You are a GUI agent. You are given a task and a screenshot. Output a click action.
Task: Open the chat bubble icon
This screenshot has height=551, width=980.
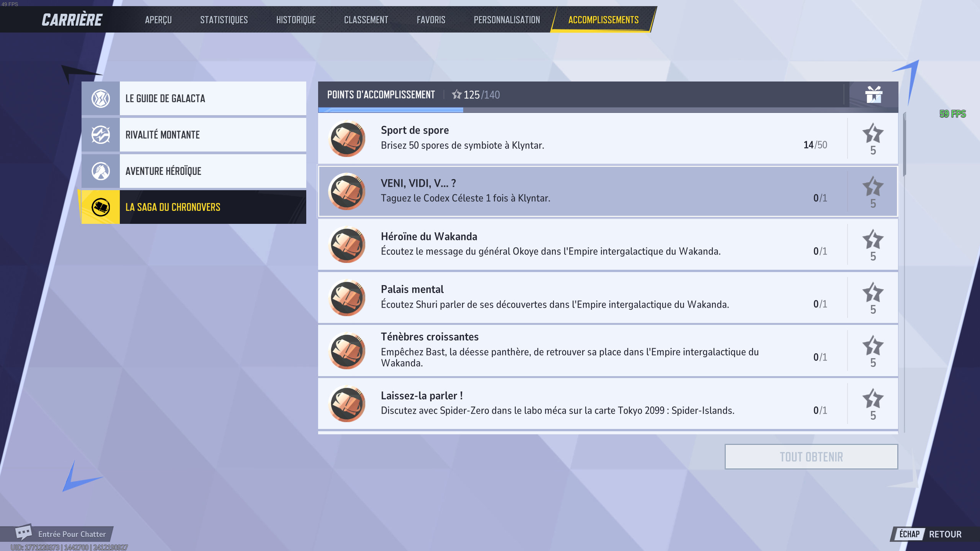pyautogui.click(x=23, y=533)
